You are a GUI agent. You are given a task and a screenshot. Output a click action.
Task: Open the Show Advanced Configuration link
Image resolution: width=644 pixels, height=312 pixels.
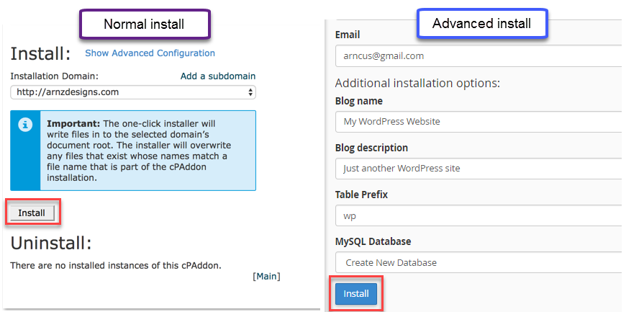[x=150, y=53]
